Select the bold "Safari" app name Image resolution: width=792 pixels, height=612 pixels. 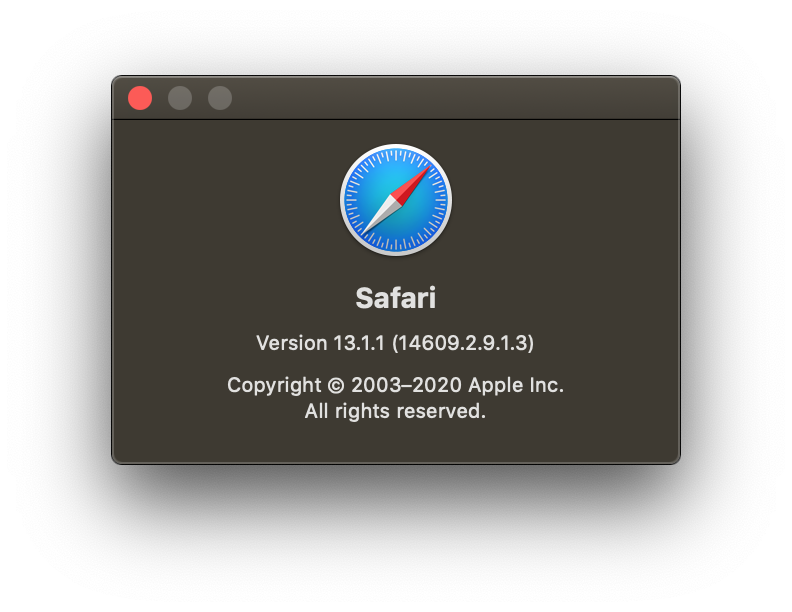point(396,298)
